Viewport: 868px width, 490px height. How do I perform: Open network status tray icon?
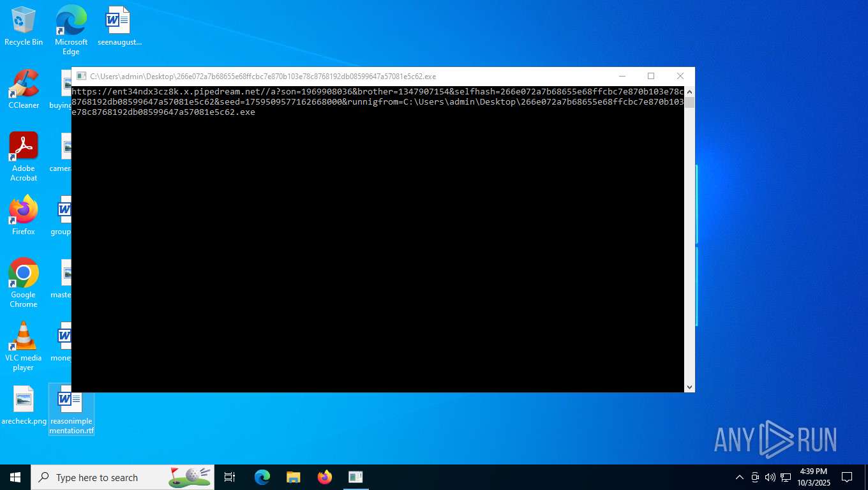786,477
